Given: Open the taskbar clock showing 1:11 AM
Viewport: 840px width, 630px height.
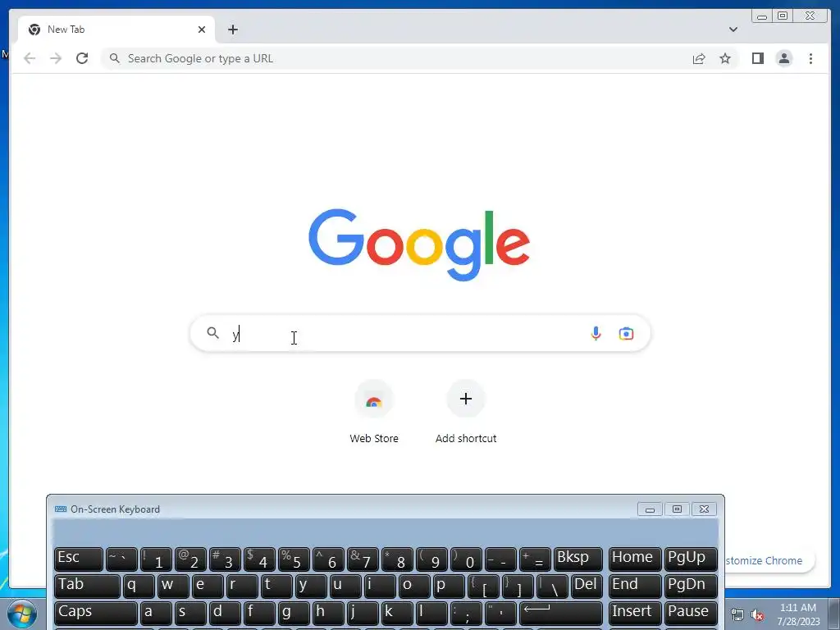Looking at the screenshot, I should point(798,614).
